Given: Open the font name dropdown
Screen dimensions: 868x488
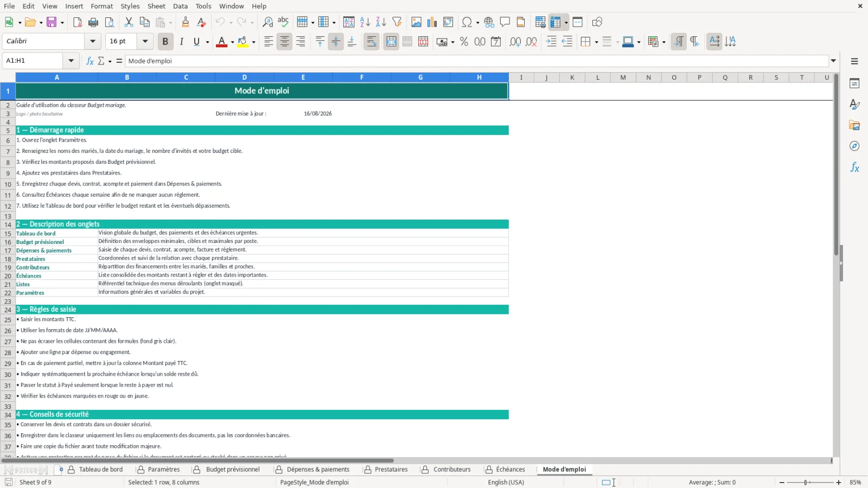Looking at the screenshot, I should pos(93,41).
